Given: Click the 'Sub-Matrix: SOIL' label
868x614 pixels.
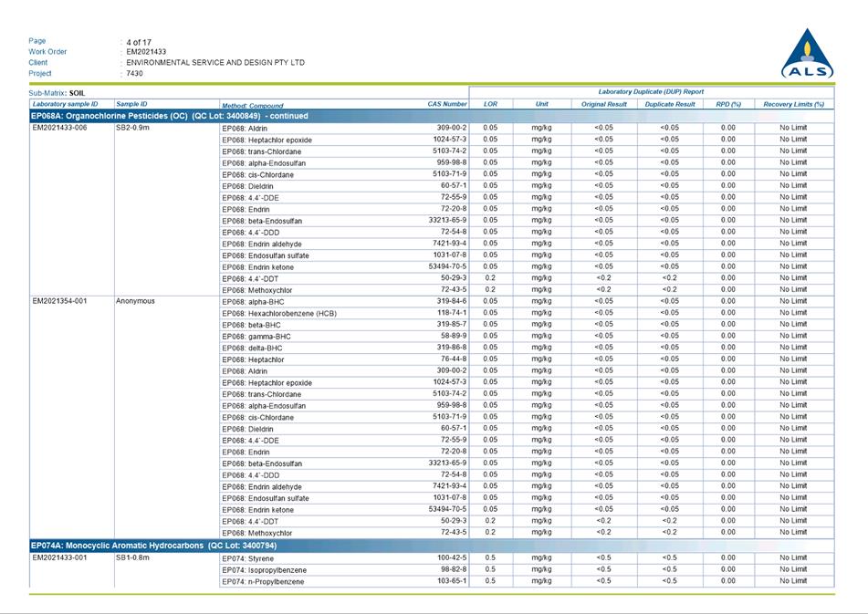Looking at the screenshot, I should [57, 93].
